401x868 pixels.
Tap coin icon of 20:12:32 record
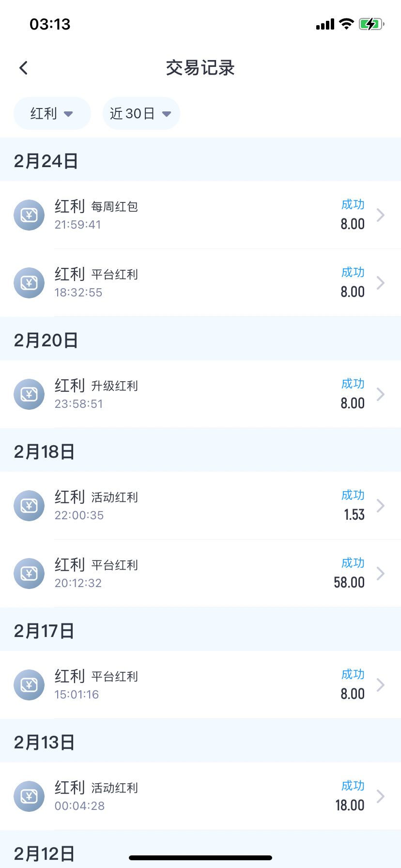coord(29,573)
